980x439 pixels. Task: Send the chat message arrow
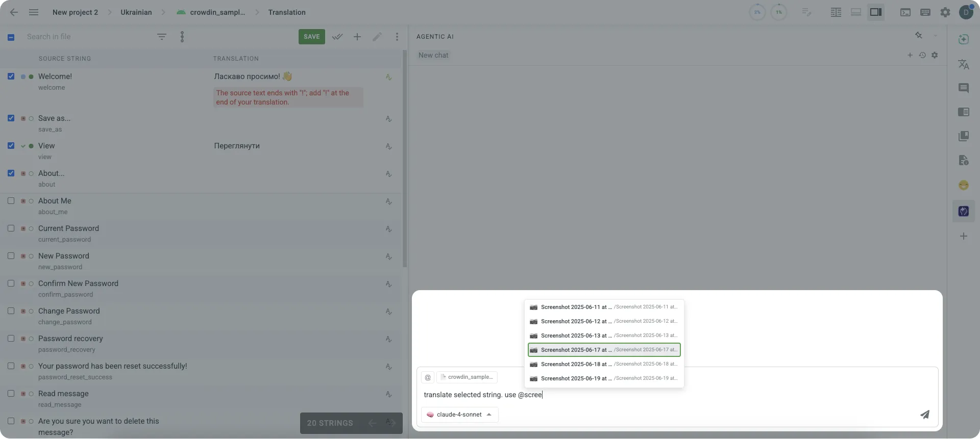pos(925,415)
